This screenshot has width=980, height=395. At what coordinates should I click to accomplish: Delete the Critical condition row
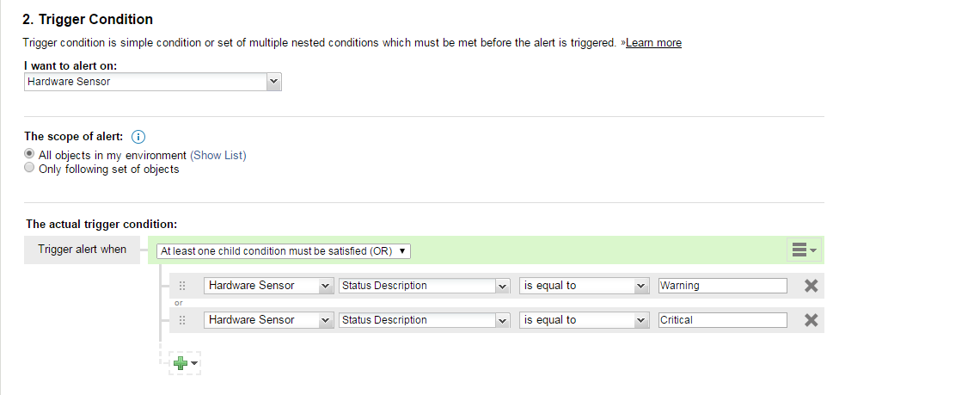pos(810,320)
